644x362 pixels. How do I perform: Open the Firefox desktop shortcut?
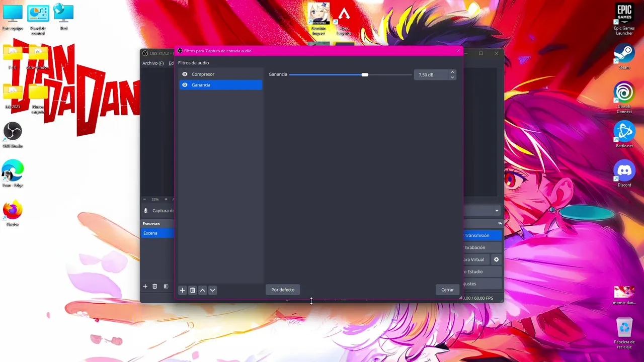point(13,213)
